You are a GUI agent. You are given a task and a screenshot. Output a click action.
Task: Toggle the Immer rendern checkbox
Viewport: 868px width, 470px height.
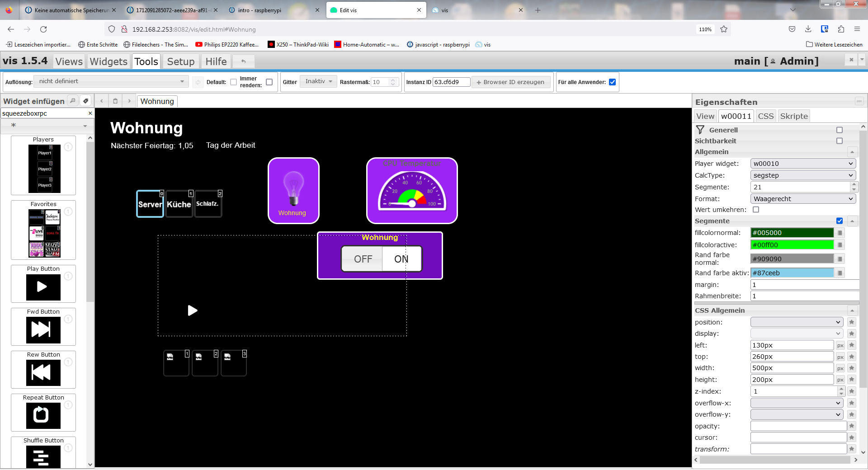point(269,82)
